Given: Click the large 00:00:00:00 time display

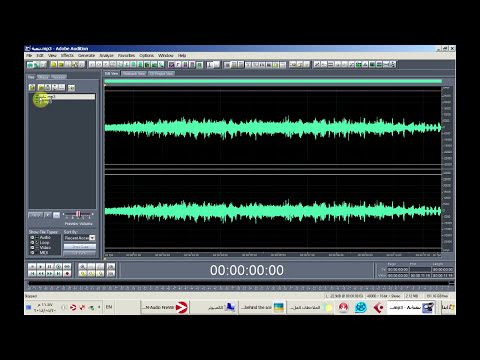Looking at the screenshot, I should click(x=247, y=270).
